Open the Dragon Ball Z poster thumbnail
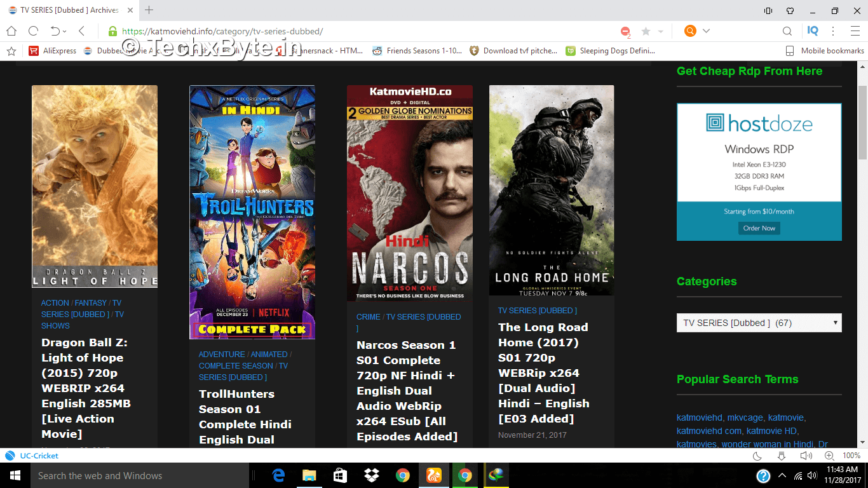 pyautogui.click(x=95, y=186)
